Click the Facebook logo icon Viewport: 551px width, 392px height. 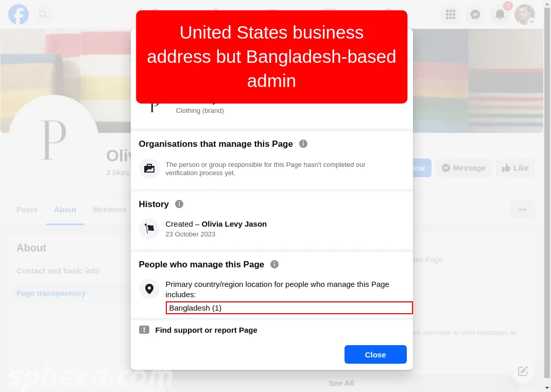pyautogui.click(x=19, y=14)
